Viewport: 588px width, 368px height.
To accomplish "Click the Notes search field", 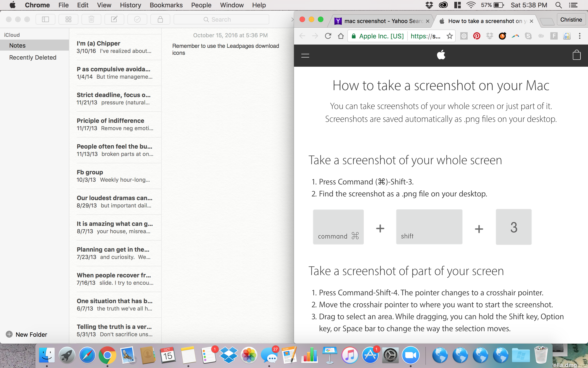I will tap(221, 19).
